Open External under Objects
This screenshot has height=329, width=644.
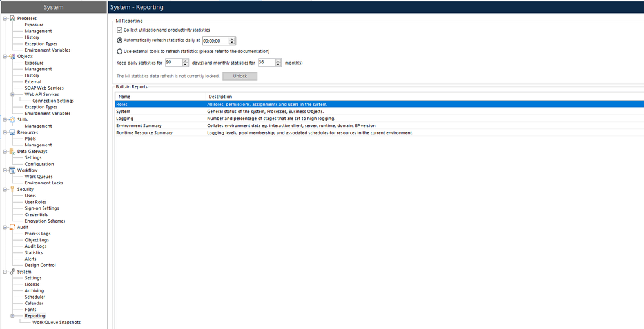[34, 82]
